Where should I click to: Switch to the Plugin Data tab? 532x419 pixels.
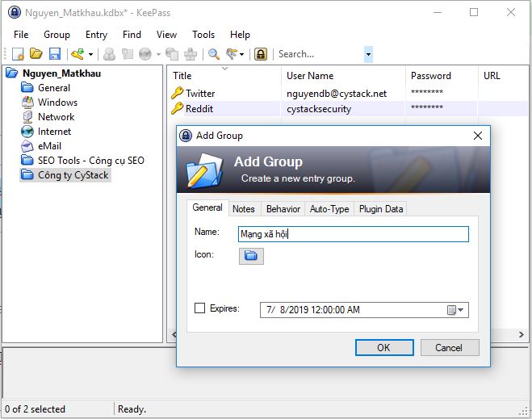pyautogui.click(x=381, y=208)
